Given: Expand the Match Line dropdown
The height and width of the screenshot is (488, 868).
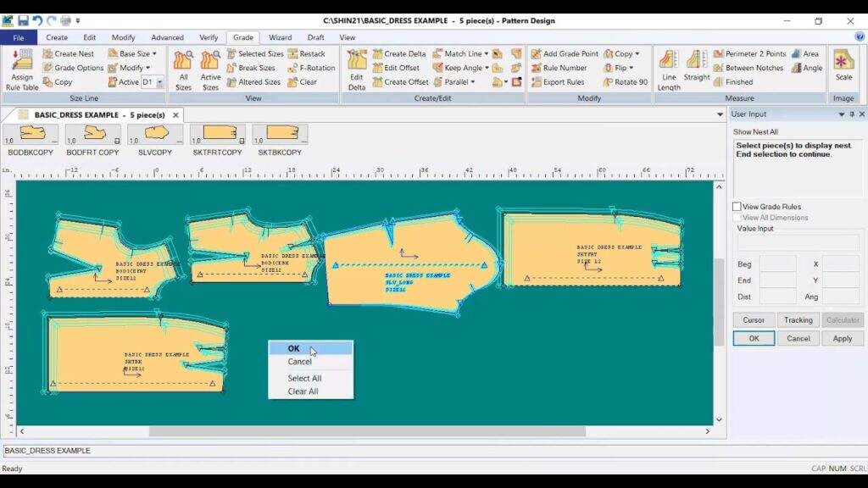Looking at the screenshot, I should (x=486, y=53).
